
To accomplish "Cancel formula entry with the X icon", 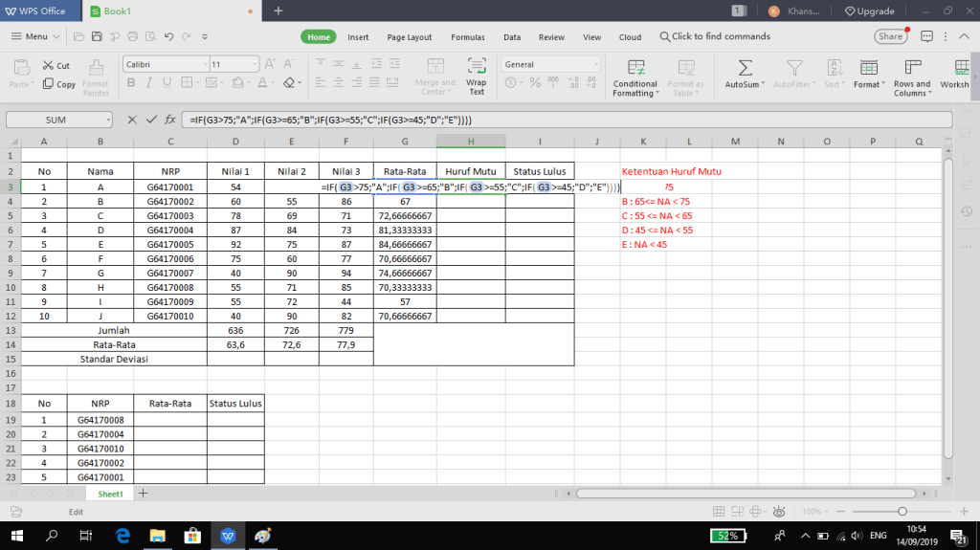I will [x=131, y=121].
